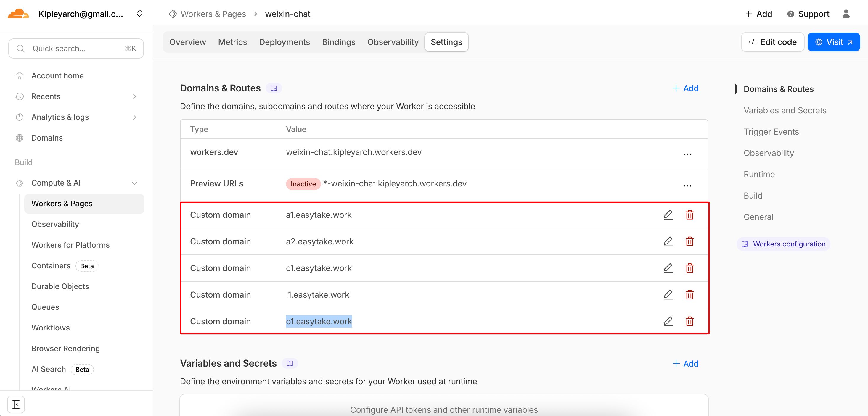The width and height of the screenshot is (868, 416).
Task: Open the account switcher dropdown
Action: [x=139, y=14]
